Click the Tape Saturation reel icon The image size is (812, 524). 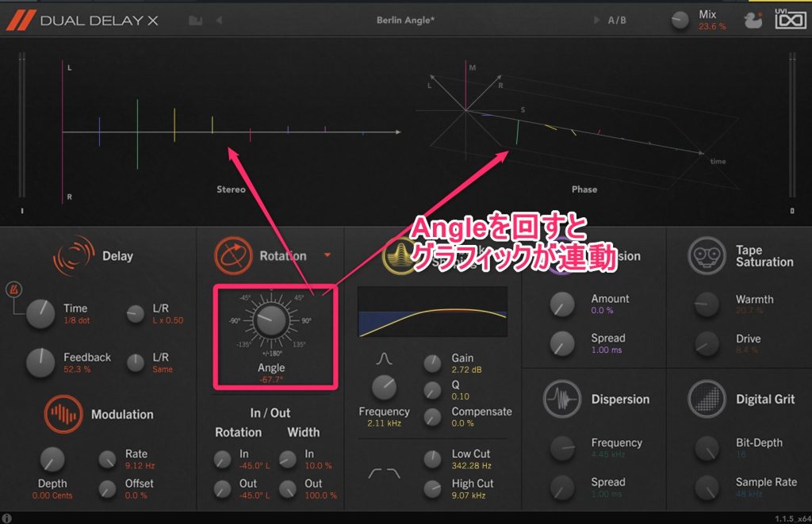(x=706, y=255)
